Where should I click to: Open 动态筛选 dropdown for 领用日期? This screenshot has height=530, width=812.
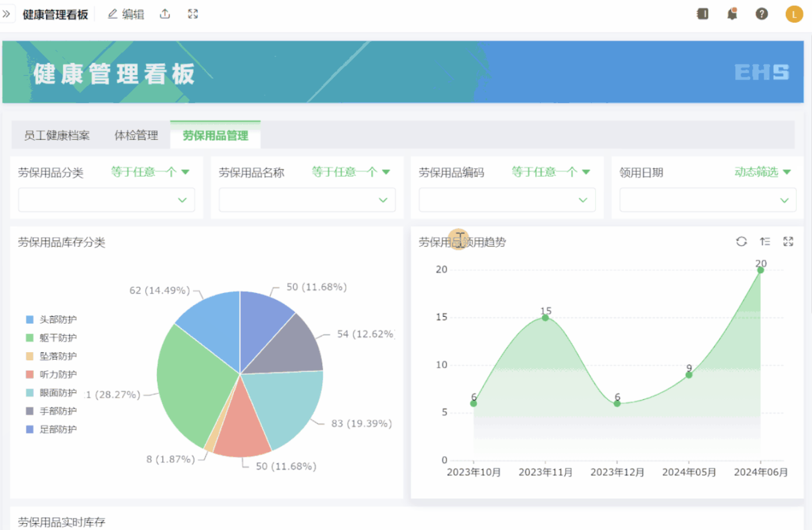(x=763, y=172)
